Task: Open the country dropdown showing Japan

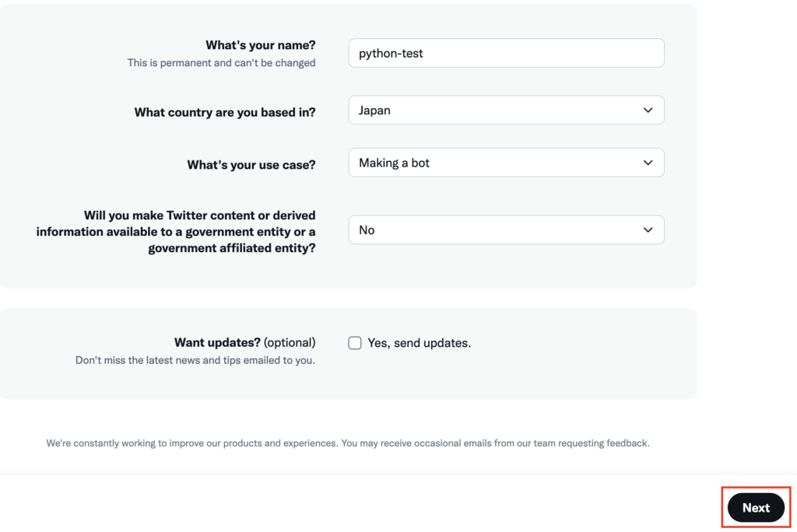Action: click(x=506, y=110)
